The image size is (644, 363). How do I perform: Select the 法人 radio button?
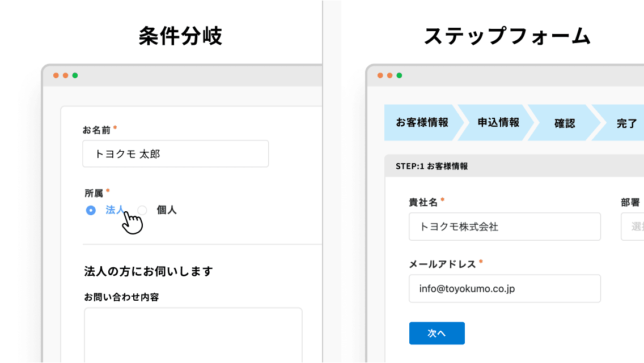(x=91, y=210)
